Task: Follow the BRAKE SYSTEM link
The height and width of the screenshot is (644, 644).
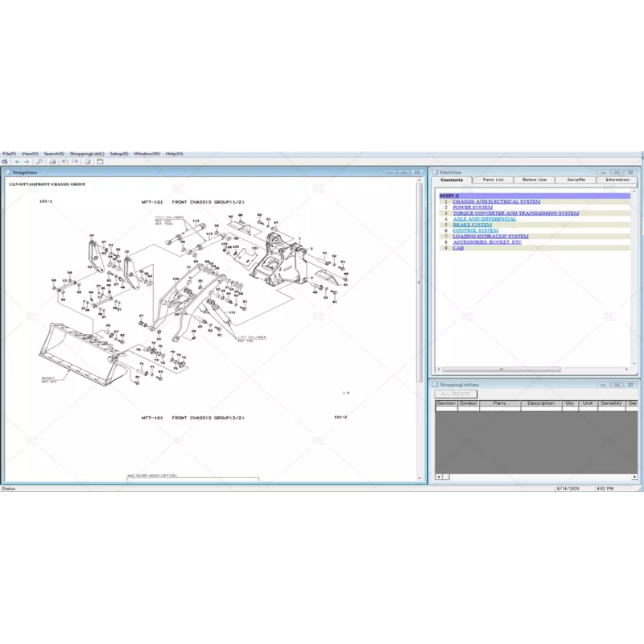Action: pyautogui.click(x=472, y=225)
